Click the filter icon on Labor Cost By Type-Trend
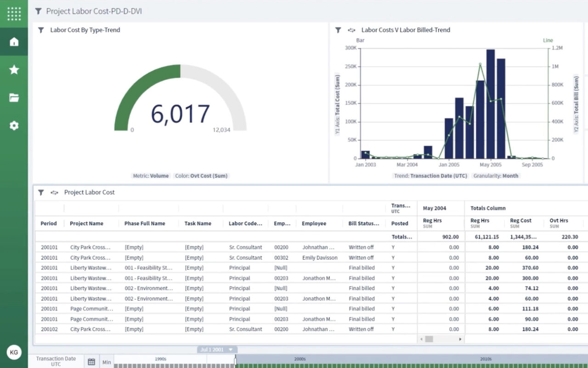Viewport: 588px width, 368px height. [x=40, y=30]
